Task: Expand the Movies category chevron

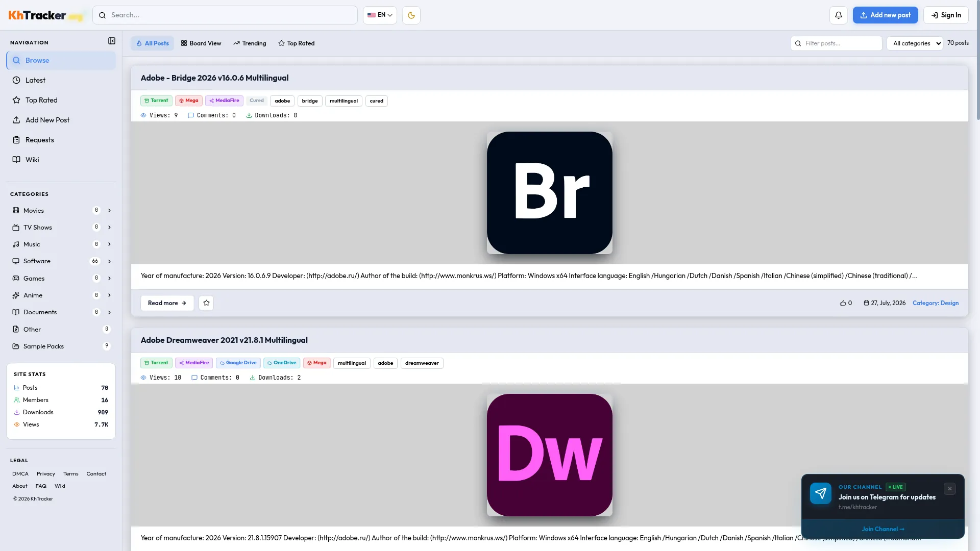Action: tap(109, 211)
